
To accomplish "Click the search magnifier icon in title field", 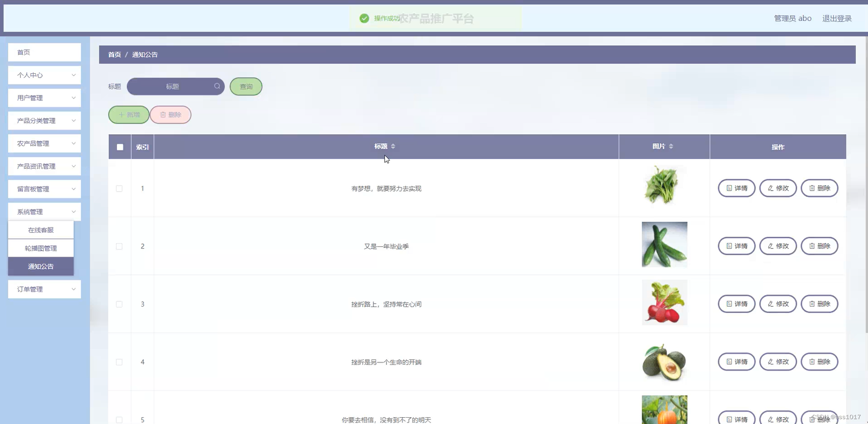I will pos(217,86).
